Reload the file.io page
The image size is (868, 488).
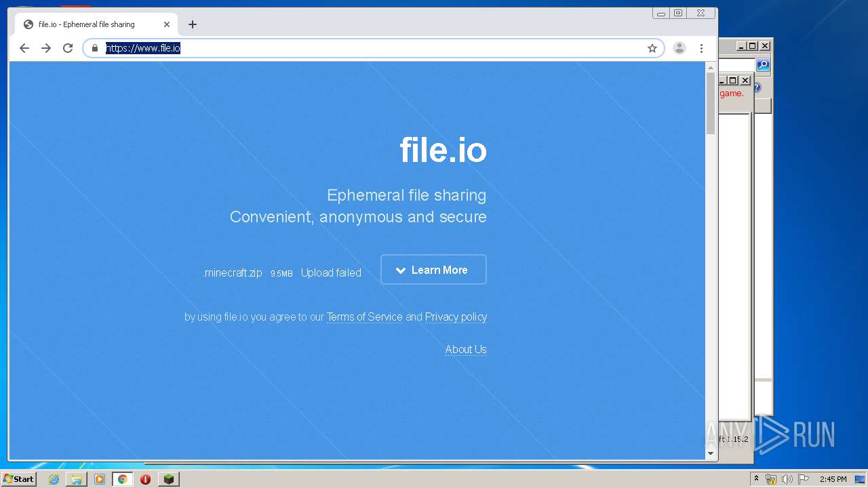[x=68, y=48]
